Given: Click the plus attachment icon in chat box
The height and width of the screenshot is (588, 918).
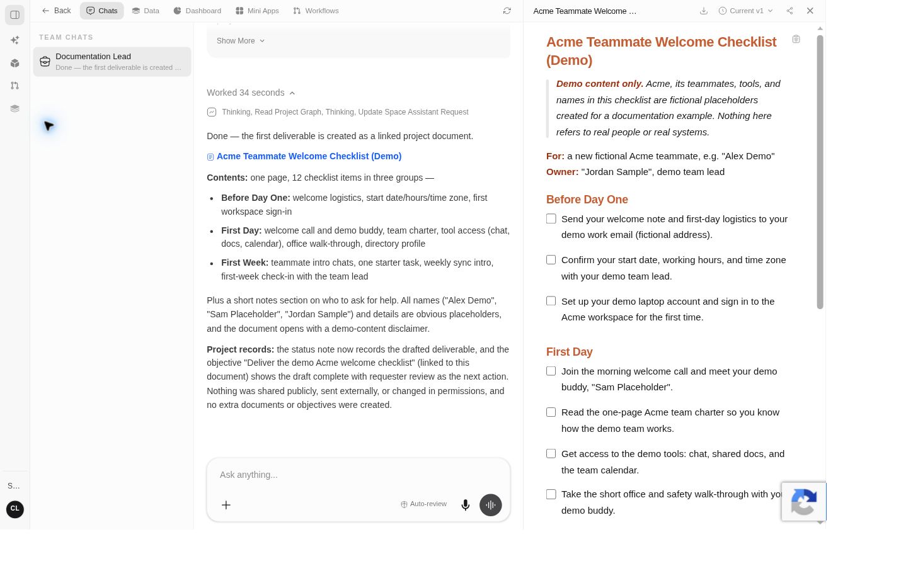Looking at the screenshot, I should click(226, 505).
